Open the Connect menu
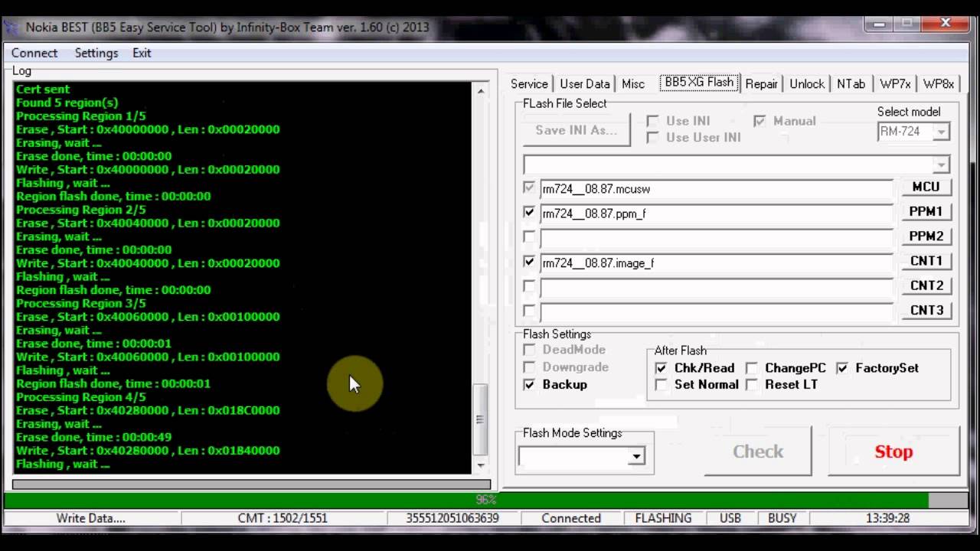This screenshot has width=980, height=551. pos(34,53)
